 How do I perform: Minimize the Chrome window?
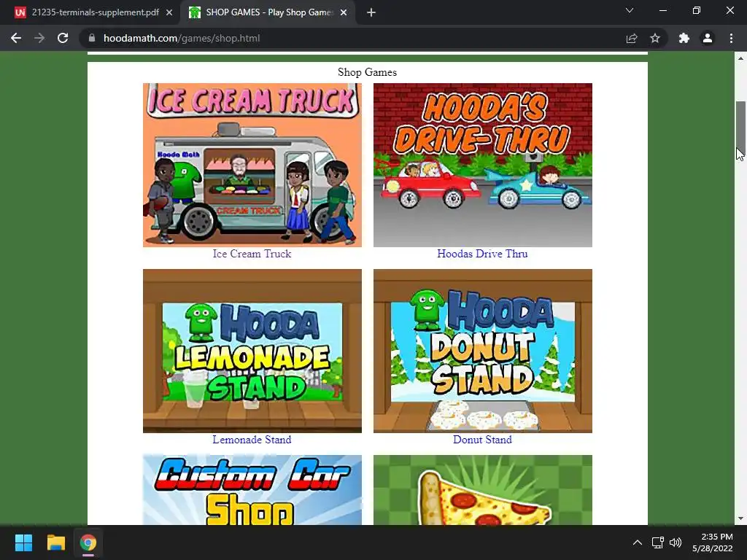pos(662,10)
